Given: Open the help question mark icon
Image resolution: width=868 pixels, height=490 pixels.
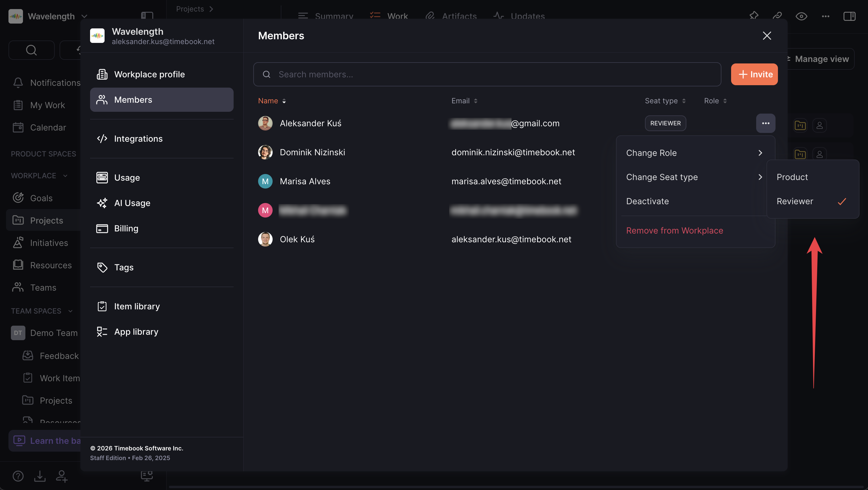Looking at the screenshot, I should pyautogui.click(x=18, y=476).
